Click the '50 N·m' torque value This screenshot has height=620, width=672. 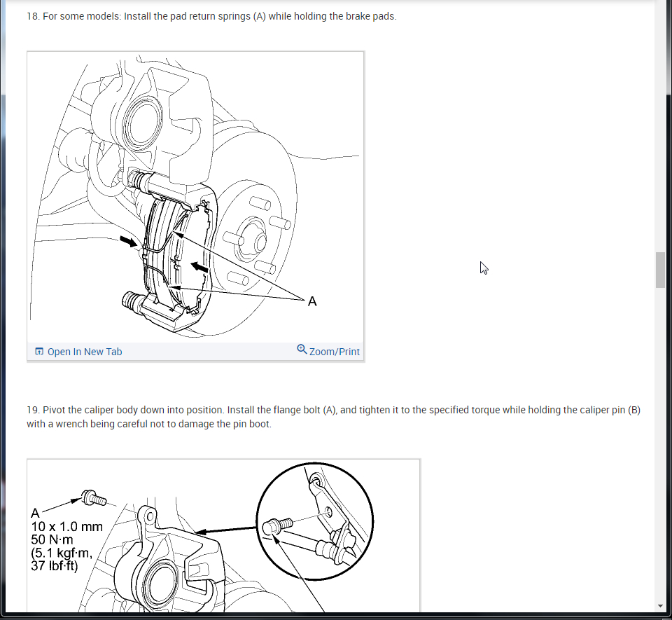click(52, 540)
